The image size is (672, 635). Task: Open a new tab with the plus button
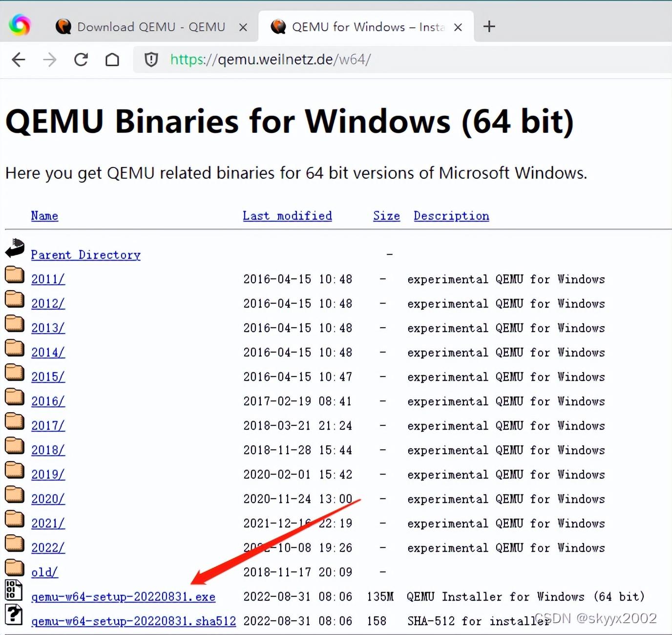click(489, 26)
